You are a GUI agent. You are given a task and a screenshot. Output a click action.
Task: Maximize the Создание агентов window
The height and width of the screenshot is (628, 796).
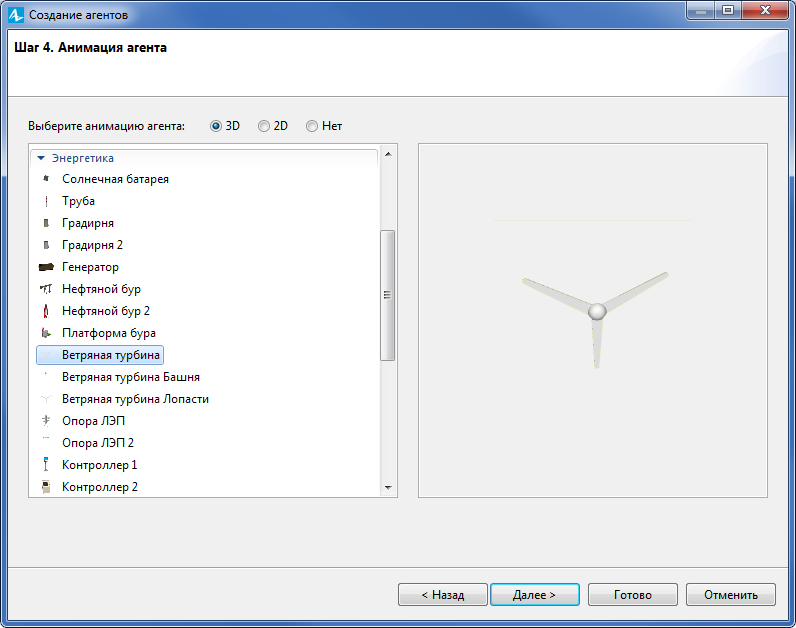click(x=728, y=10)
